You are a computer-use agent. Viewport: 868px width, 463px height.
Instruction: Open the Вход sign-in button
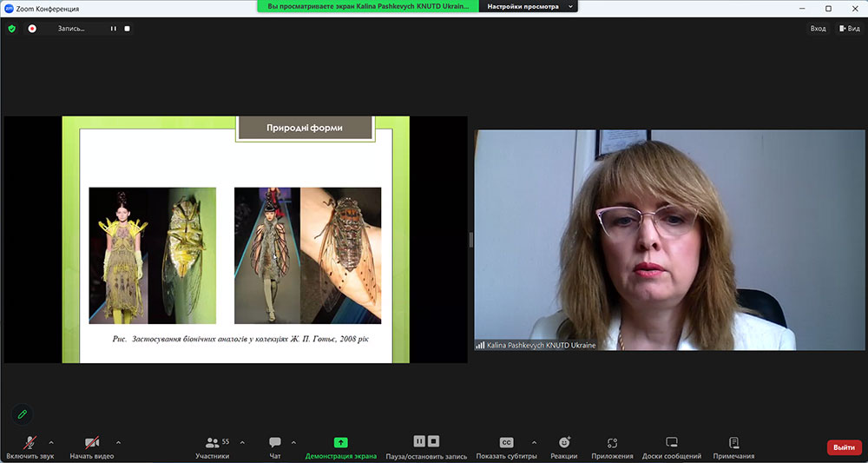[x=819, y=29]
